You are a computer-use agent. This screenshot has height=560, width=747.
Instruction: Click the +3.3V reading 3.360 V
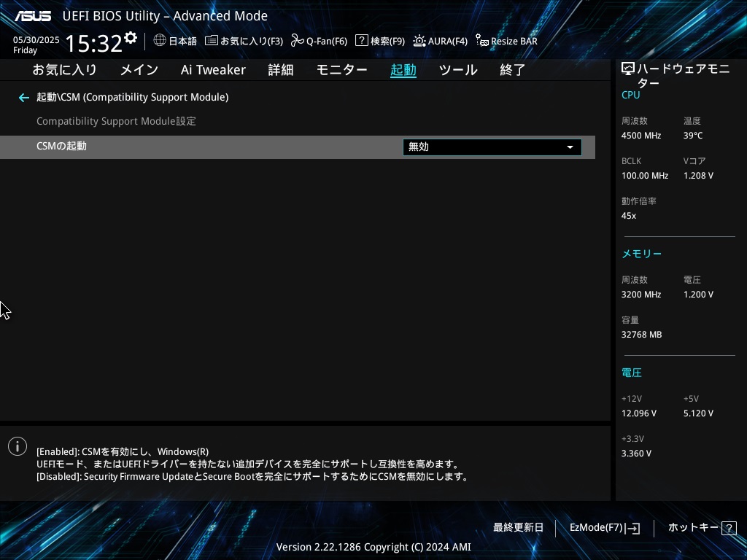click(x=636, y=454)
